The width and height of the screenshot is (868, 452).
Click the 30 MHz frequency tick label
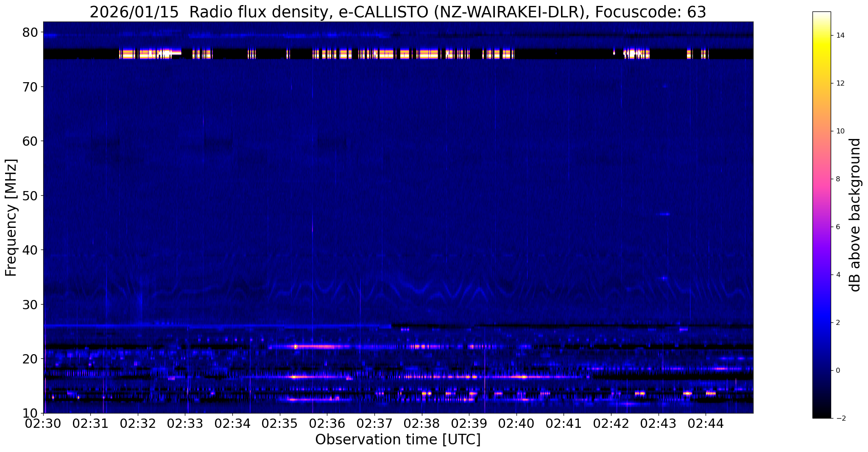pyautogui.click(x=31, y=305)
